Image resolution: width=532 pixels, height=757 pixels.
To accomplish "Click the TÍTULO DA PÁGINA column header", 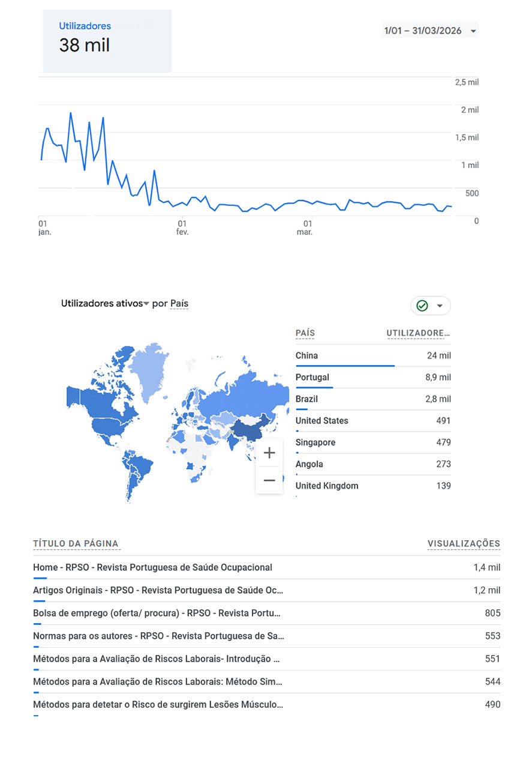I will pos(76,544).
